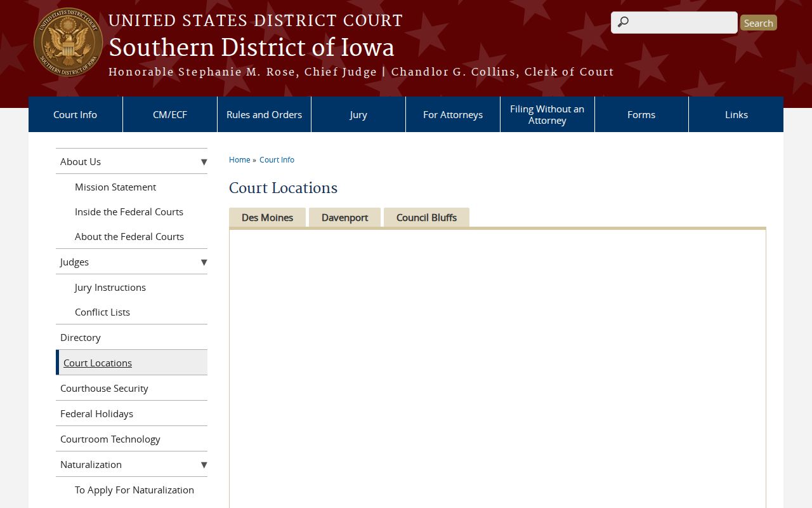The image size is (812, 508).
Task: Open the Court Info menu
Action: tap(75, 114)
